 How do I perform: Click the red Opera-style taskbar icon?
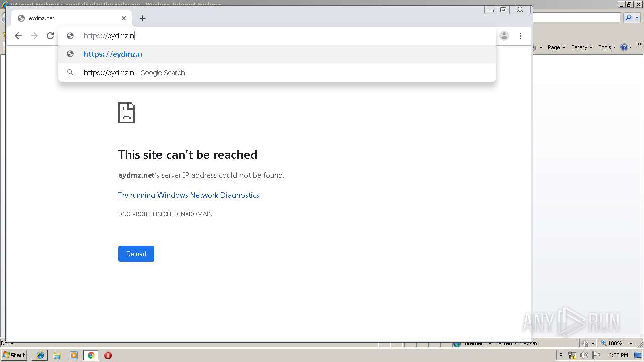click(x=108, y=355)
